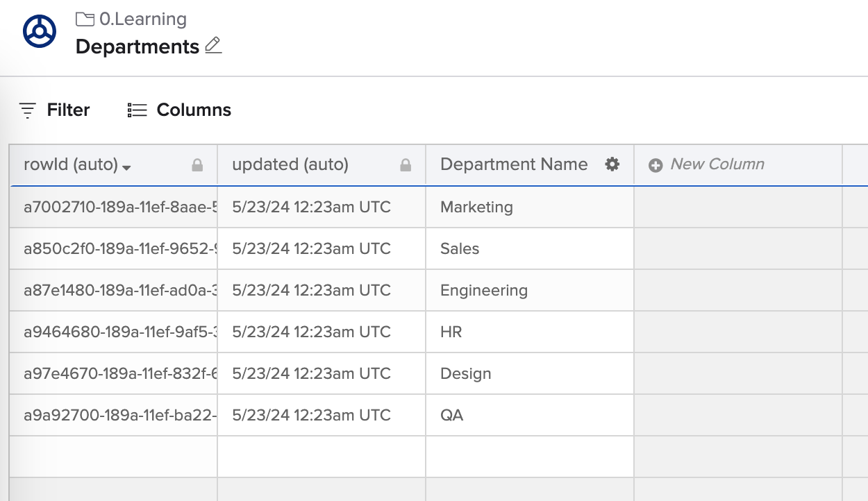Open the 0.Learning folder icon

[84, 19]
